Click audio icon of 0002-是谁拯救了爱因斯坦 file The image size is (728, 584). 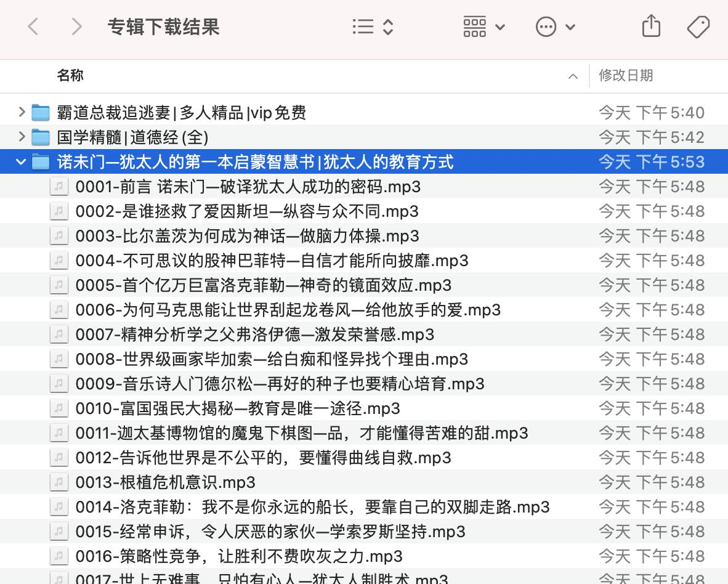[x=59, y=211]
